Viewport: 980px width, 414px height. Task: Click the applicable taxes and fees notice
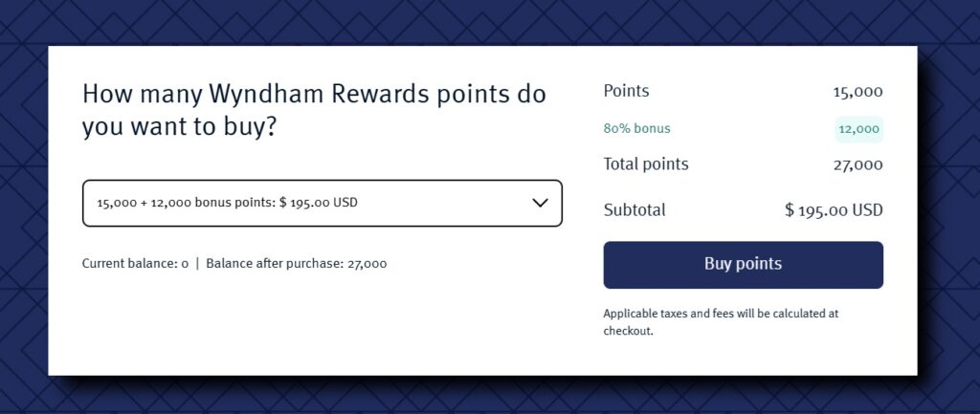pyautogui.click(x=721, y=321)
